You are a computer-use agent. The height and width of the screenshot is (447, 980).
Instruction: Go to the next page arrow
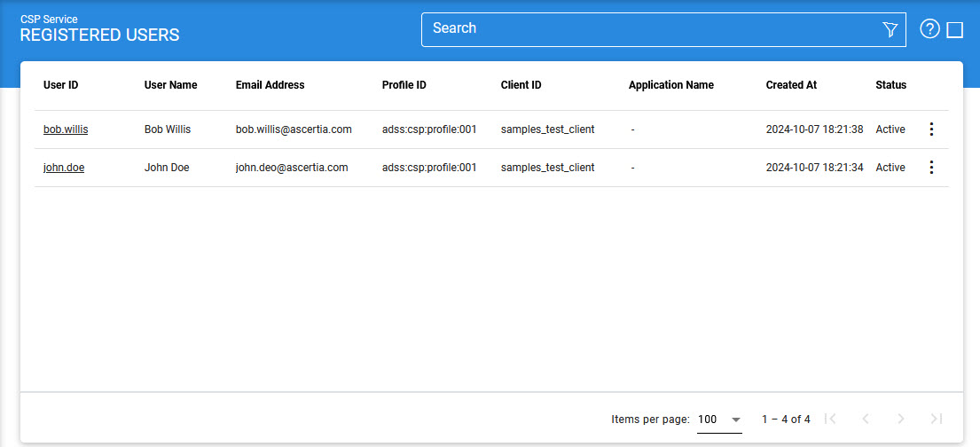point(901,419)
